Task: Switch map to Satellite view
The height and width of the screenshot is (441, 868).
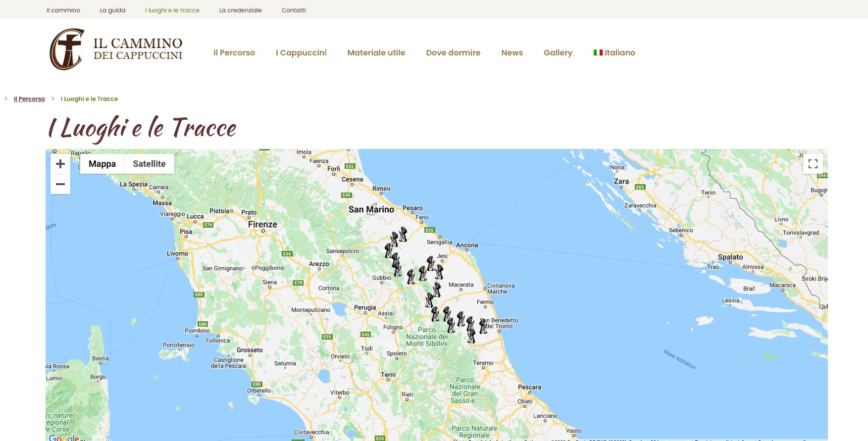Action: [x=149, y=164]
